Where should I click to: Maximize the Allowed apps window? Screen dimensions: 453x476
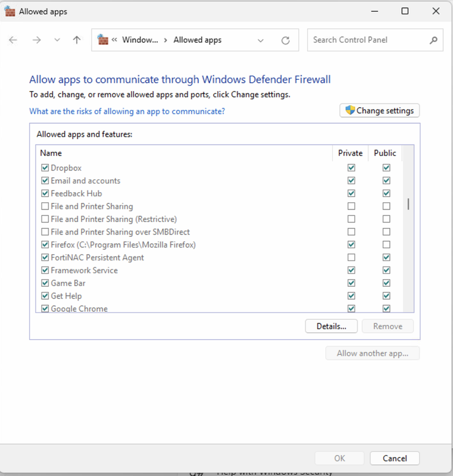[x=405, y=11]
